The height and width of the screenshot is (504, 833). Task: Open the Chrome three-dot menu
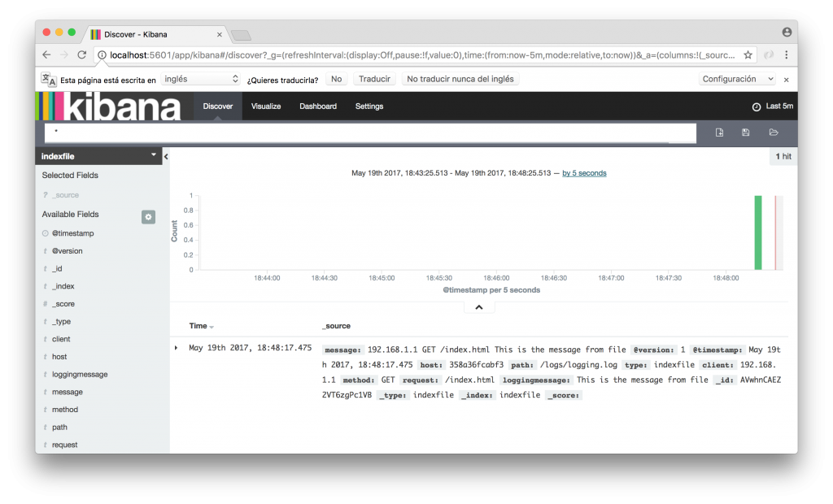(787, 54)
